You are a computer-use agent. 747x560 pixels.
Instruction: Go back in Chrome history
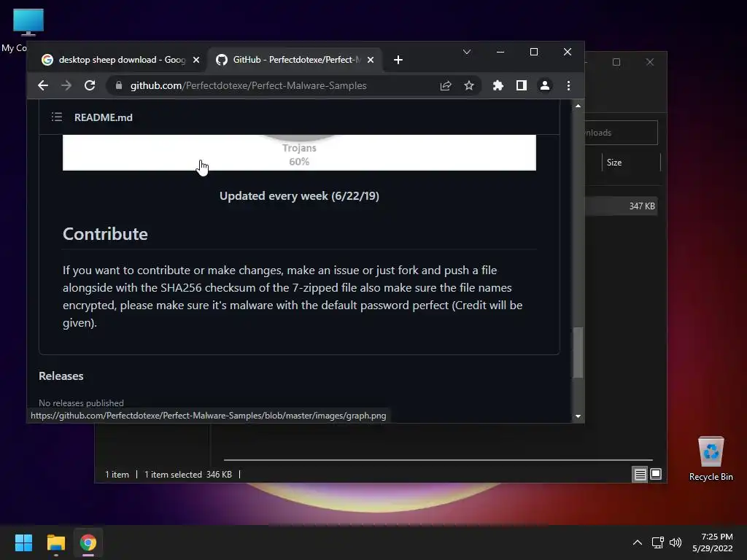click(43, 86)
